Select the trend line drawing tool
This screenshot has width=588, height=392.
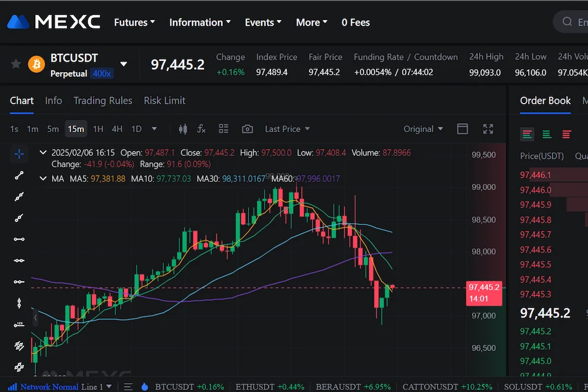click(x=19, y=175)
